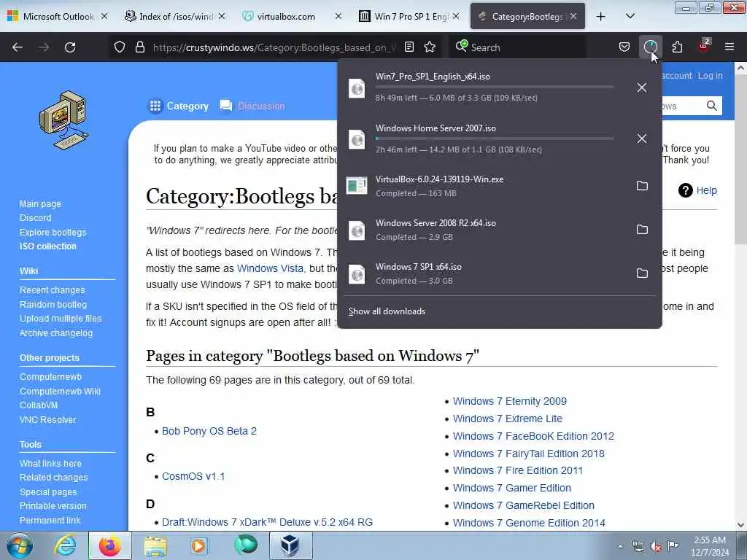This screenshot has width=747, height=560.
Task: Open Windows 7 Gamer Edition page
Action: pyautogui.click(x=511, y=488)
